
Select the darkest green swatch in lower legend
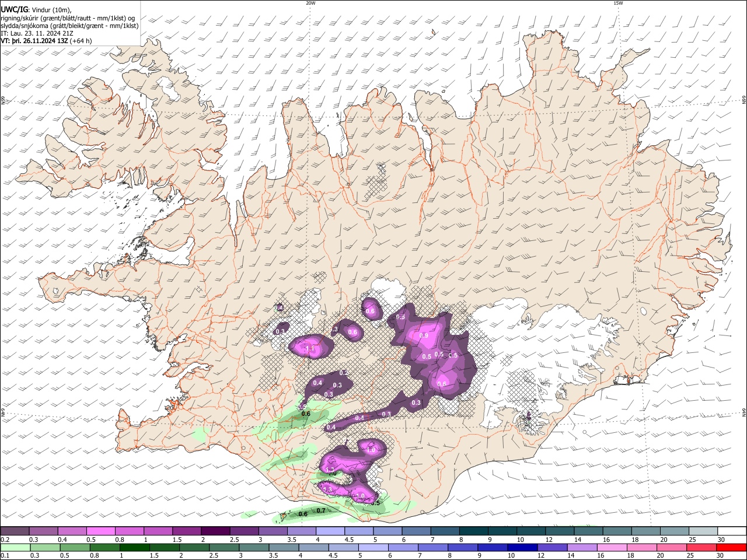coord(135,547)
